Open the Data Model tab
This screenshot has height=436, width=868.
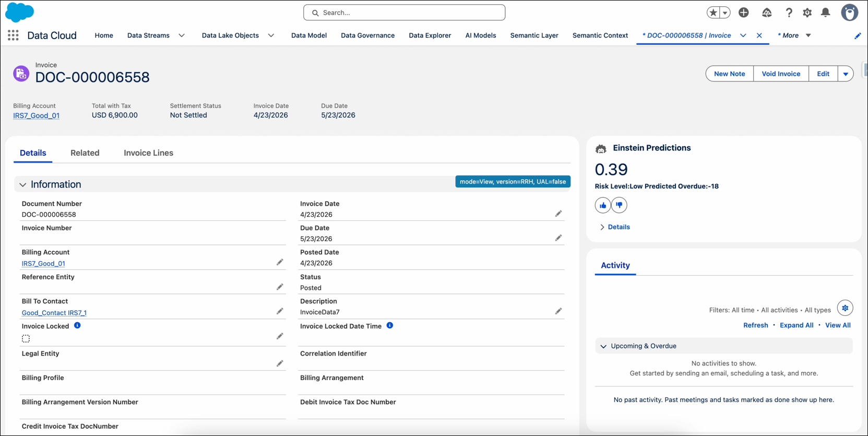click(309, 36)
